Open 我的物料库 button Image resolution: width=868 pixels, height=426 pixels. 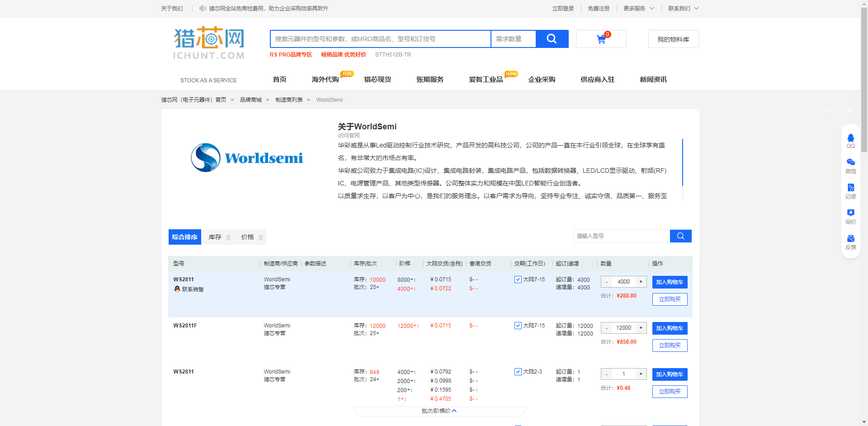(x=673, y=39)
